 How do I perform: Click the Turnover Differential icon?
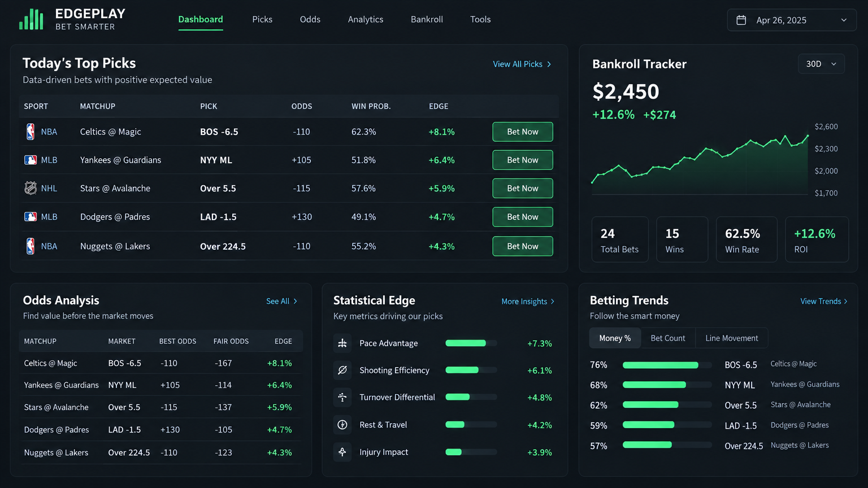click(342, 398)
